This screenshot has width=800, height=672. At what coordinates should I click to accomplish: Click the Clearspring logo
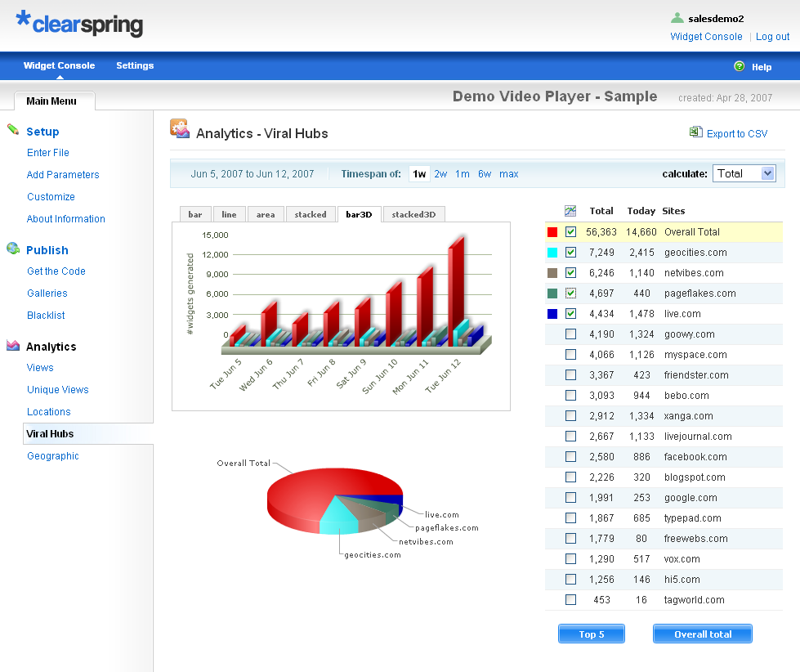[79, 23]
